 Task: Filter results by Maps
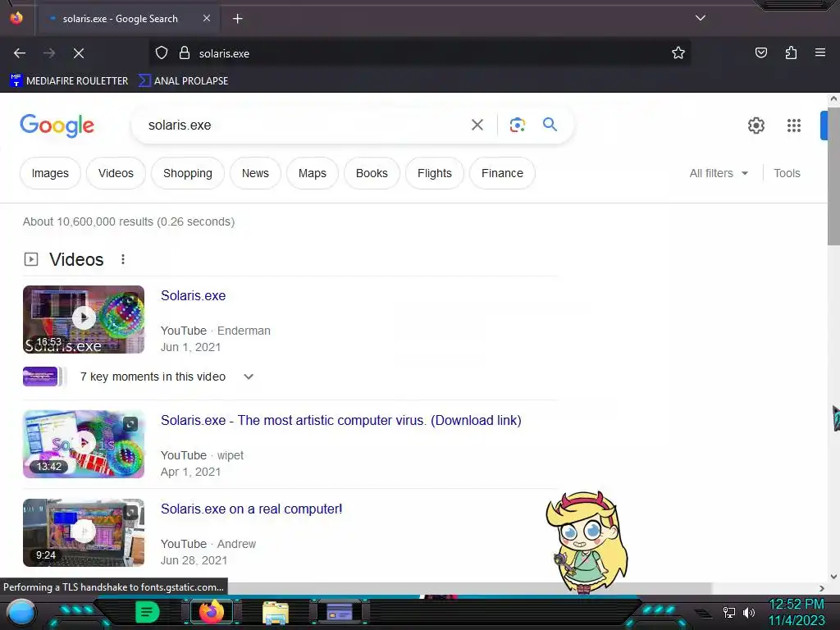pyautogui.click(x=313, y=173)
